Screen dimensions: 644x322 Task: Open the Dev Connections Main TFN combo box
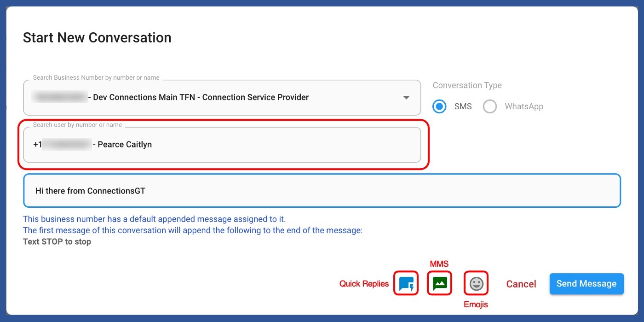tap(222, 98)
